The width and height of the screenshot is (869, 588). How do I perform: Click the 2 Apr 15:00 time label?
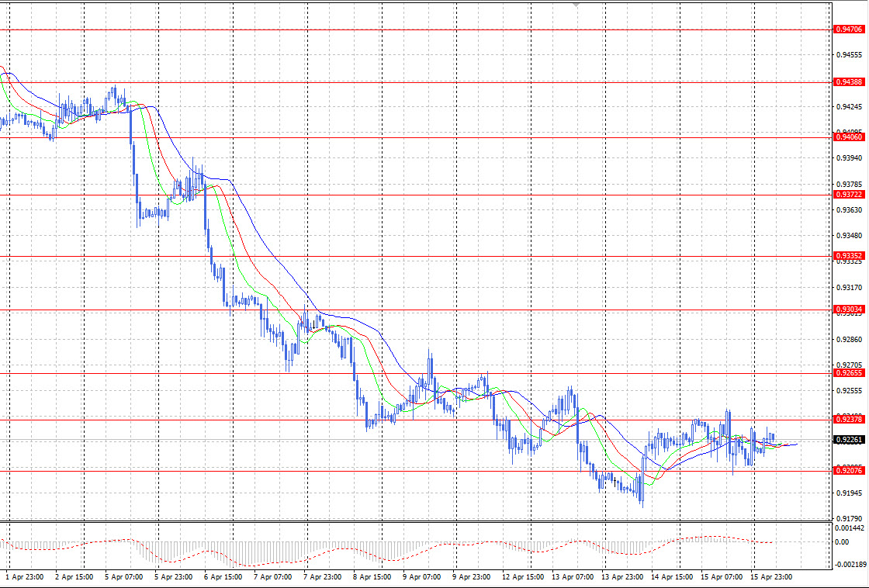tap(74, 577)
